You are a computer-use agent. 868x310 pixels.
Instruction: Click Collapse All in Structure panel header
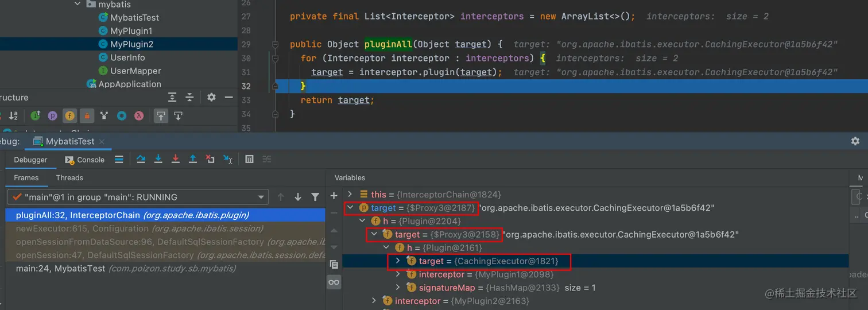[190, 97]
